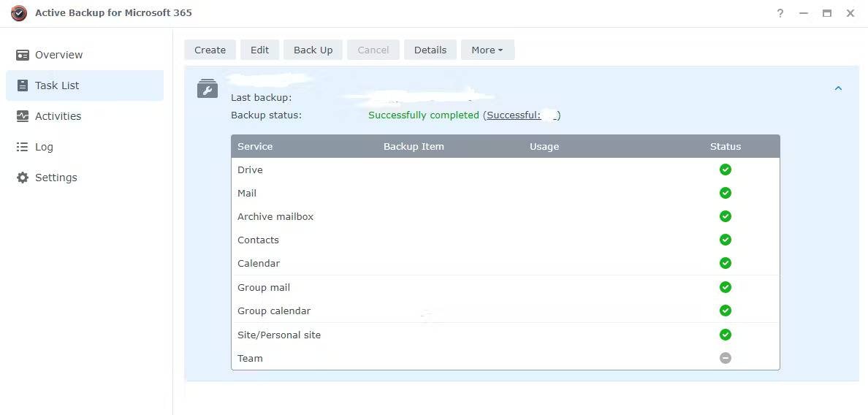868x415 pixels.
Task: Select Task List in the sidebar
Action: tap(85, 85)
